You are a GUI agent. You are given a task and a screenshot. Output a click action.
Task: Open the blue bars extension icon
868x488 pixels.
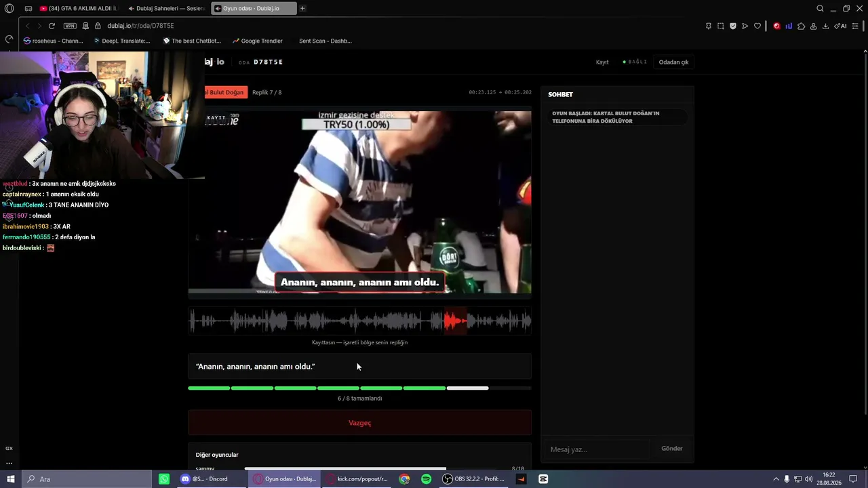789,26
